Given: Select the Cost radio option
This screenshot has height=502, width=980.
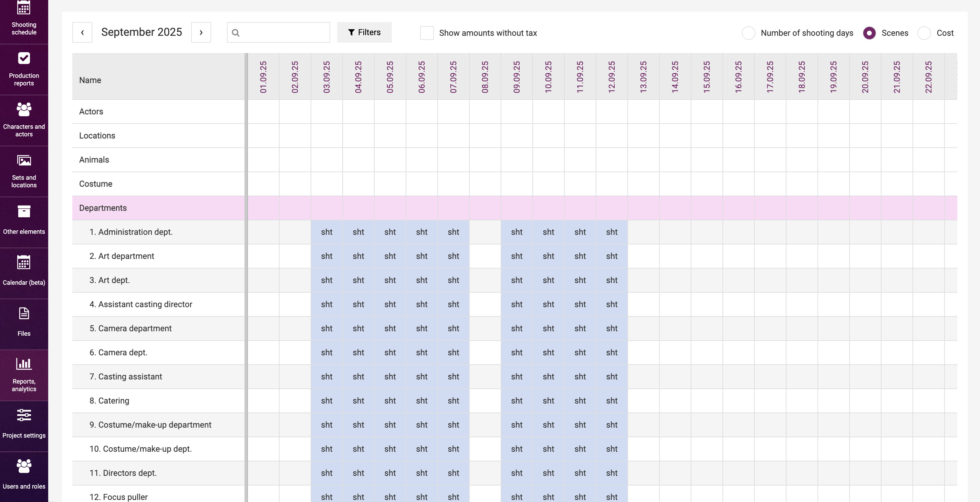Looking at the screenshot, I should tap(924, 33).
